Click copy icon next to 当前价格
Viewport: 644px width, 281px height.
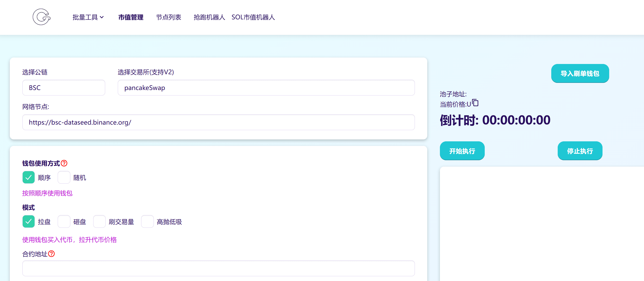tap(475, 103)
